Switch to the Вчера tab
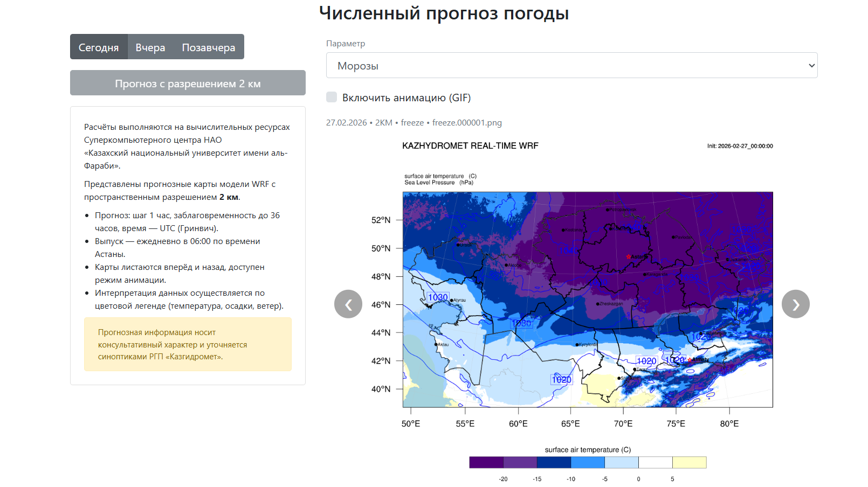The width and height of the screenshot is (868, 487). point(150,47)
